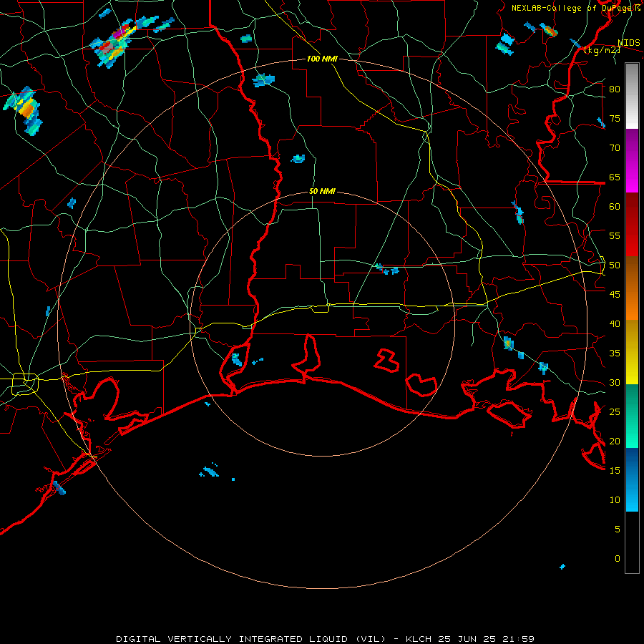
Task: Click the NEXLAB-College of DuPage credit text
Action: (x=575, y=8)
